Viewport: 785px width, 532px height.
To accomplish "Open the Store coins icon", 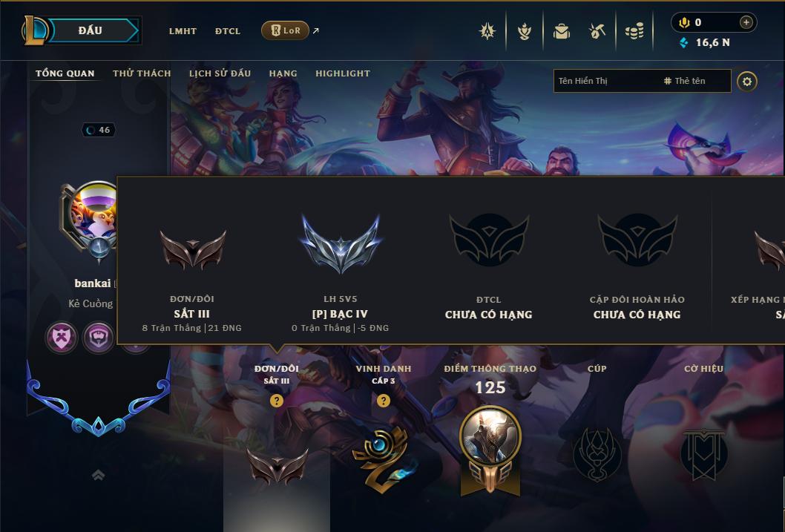I will click(634, 31).
